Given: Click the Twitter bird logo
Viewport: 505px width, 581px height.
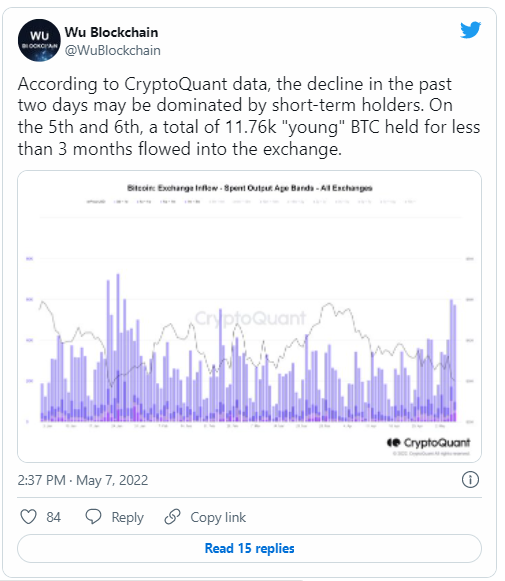Looking at the screenshot, I should pyautogui.click(x=470, y=30).
